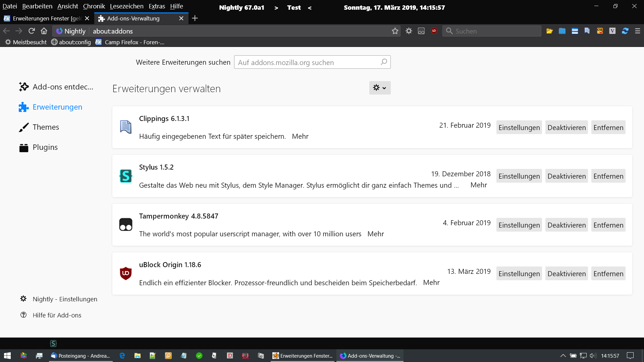The image size is (644, 362).
Task: Expand Mehr details for Tampermonkey
Action: click(x=375, y=234)
